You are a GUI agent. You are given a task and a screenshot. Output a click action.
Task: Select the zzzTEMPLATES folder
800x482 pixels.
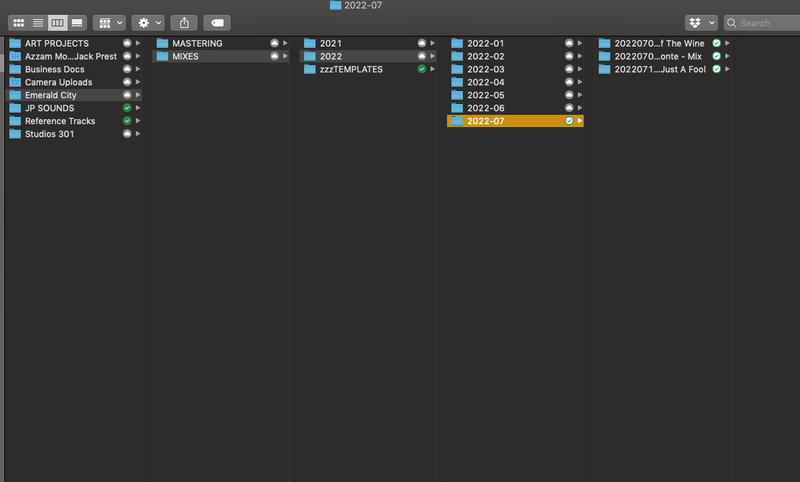(368, 69)
